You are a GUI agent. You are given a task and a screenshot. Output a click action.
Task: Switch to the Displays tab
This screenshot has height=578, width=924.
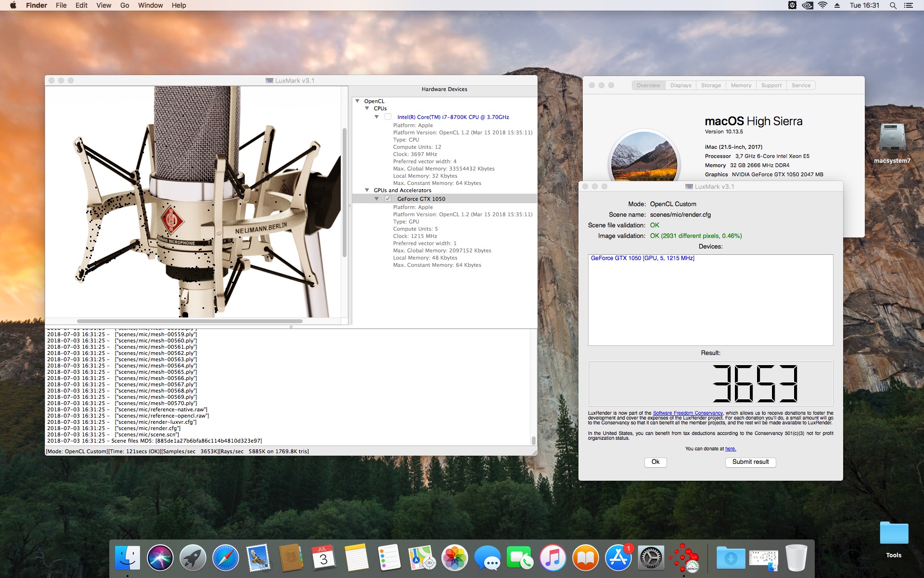pos(680,85)
